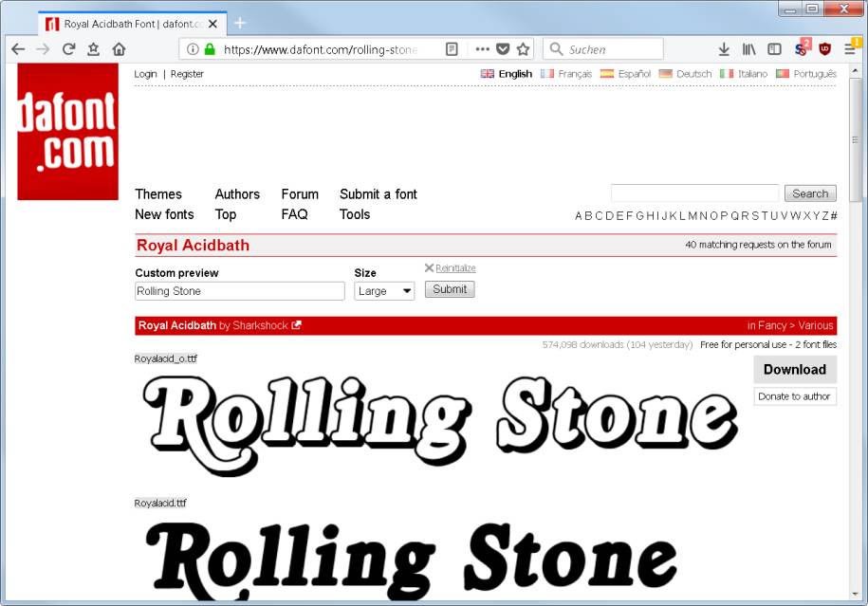Click Donate to author button

coord(795,396)
